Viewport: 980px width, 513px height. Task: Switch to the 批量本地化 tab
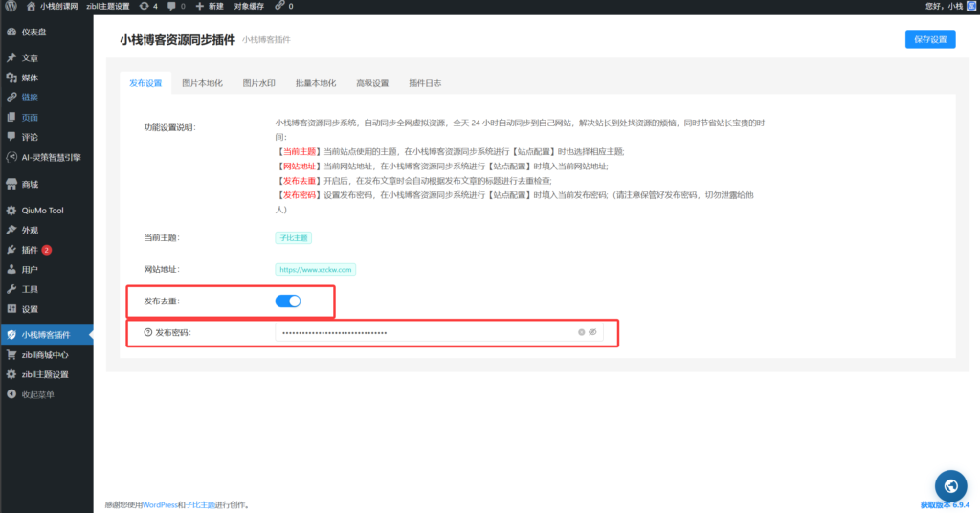click(316, 83)
